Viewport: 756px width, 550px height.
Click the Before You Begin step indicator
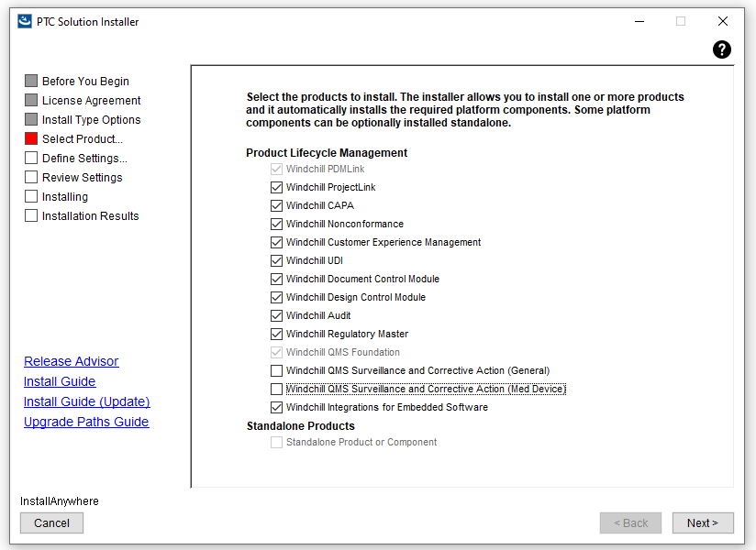(31, 82)
